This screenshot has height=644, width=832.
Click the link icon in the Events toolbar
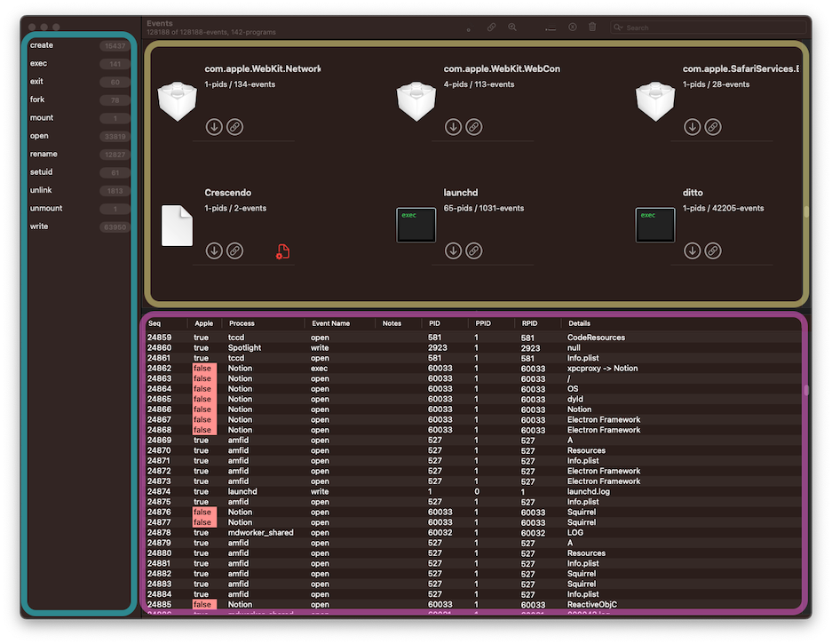point(491,27)
